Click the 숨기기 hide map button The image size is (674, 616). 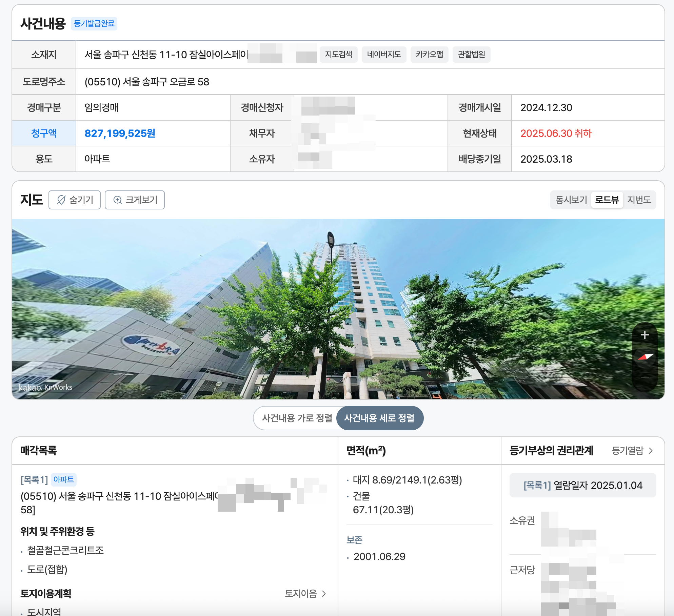[x=75, y=200]
